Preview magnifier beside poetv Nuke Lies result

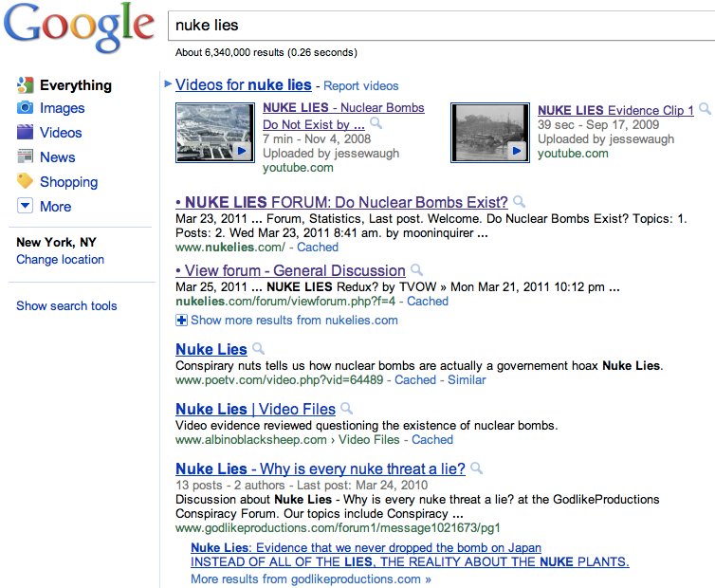coord(258,349)
